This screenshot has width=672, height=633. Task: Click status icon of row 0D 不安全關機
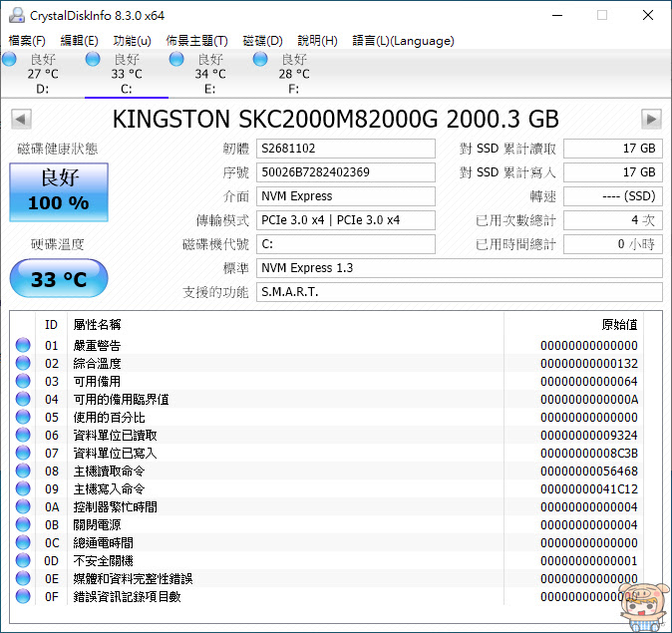[x=23, y=560]
